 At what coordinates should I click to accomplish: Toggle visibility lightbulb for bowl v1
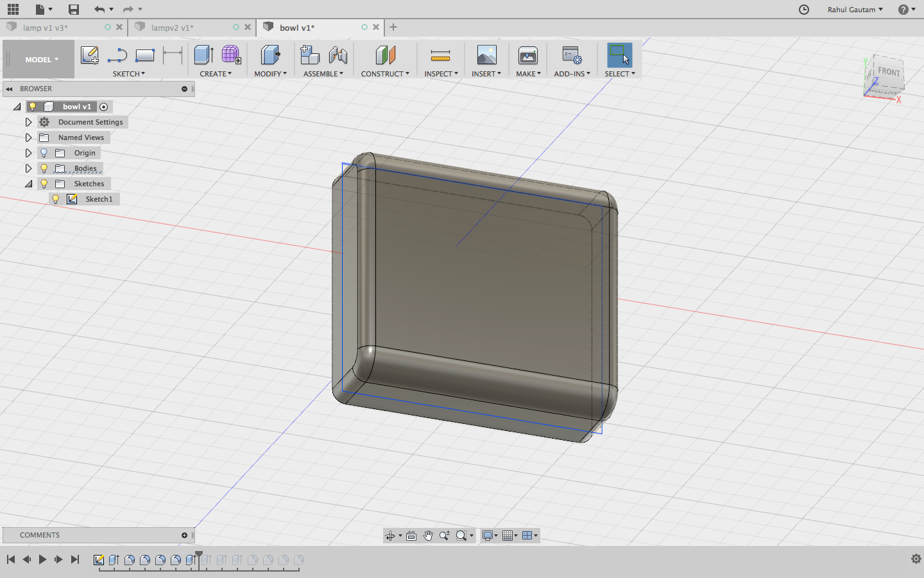(x=32, y=107)
